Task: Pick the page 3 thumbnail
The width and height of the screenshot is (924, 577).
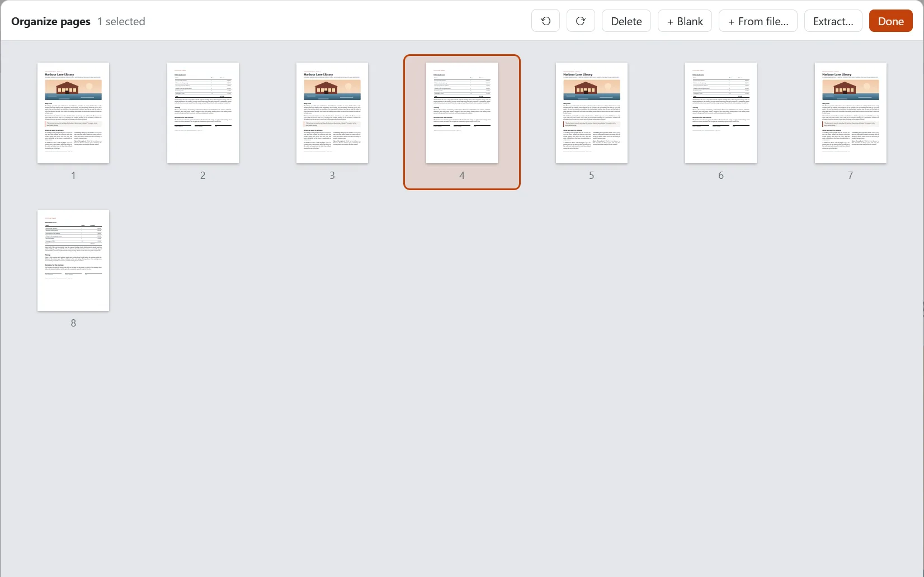Action: pyautogui.click(x=332, y=113)
